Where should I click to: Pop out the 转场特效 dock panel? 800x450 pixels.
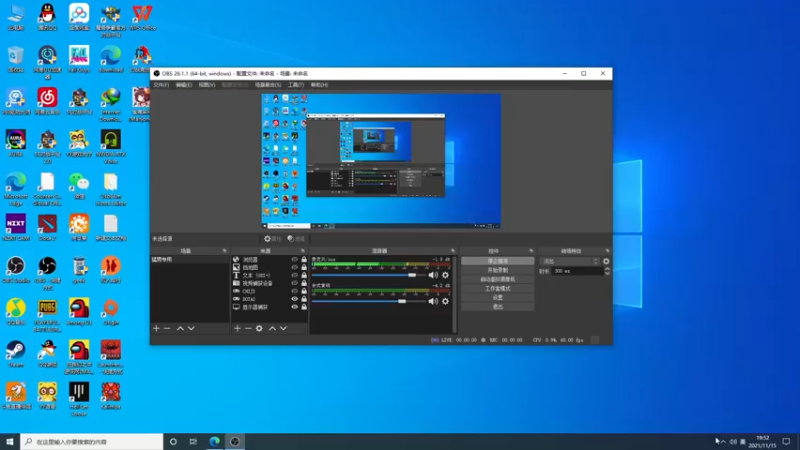(x=607, y=251)
